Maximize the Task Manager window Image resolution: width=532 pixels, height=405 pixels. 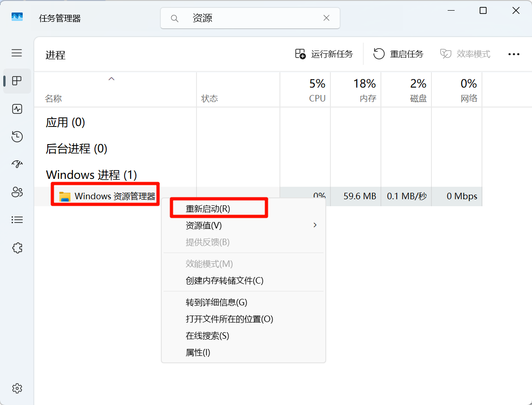(x=483, y=11)
